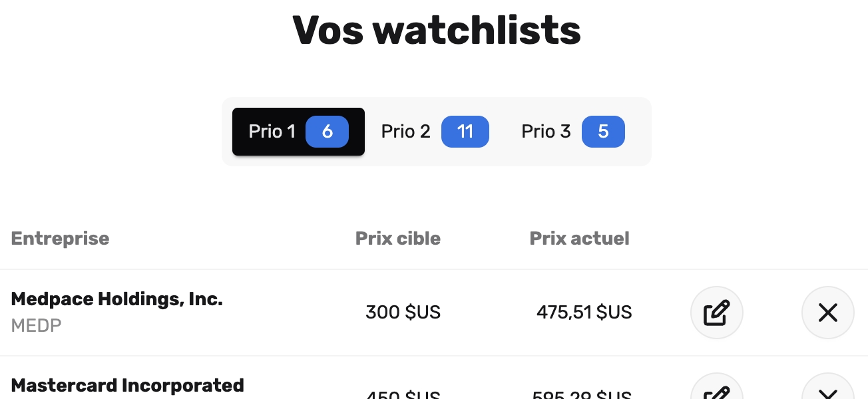Click the Prix cible column header
868x399 pixels.
click(x=397, y=239)
